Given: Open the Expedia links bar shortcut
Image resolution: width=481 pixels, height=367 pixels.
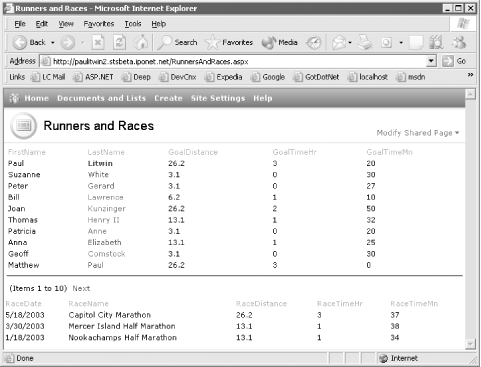Looking at the screenshot, I should pos(223,77).
